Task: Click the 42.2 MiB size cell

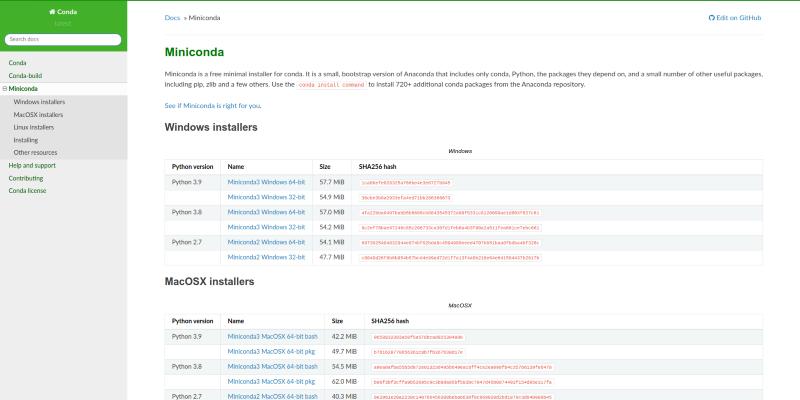Action: 344,337
